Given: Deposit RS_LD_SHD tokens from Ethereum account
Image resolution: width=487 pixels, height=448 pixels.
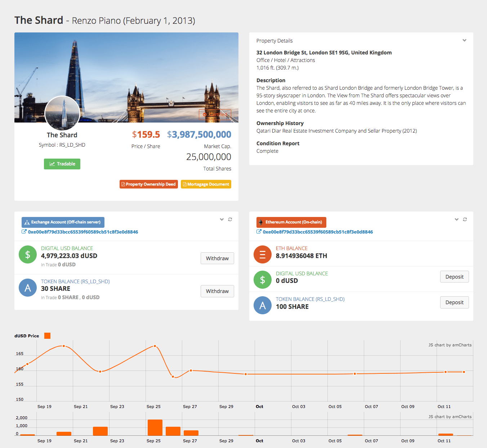Looking at the screenshot, I should coord(455,302).
